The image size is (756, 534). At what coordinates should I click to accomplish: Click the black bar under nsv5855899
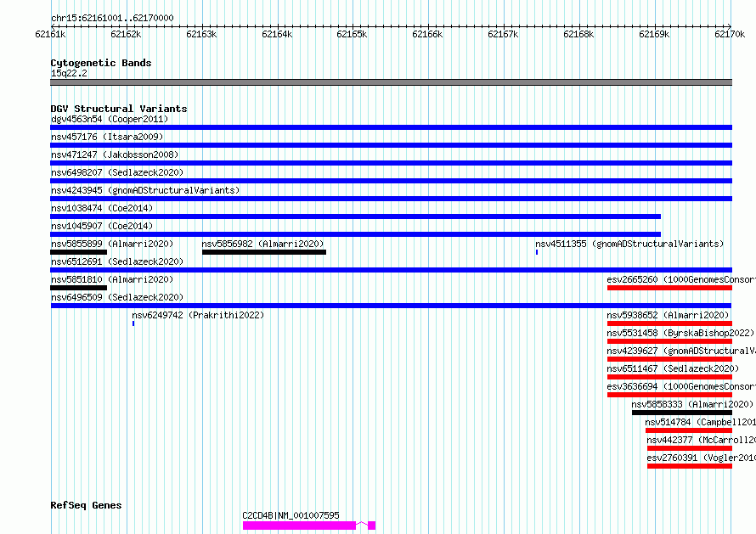(x=79, y=252)
